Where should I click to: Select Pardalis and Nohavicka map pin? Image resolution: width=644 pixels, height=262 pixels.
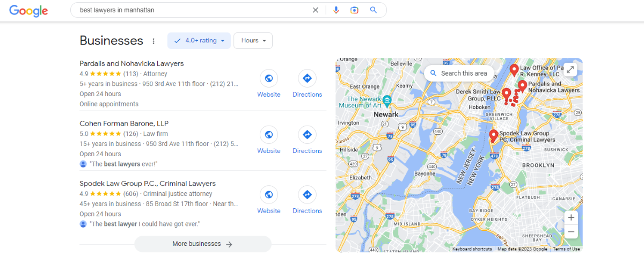coord(522,86)
